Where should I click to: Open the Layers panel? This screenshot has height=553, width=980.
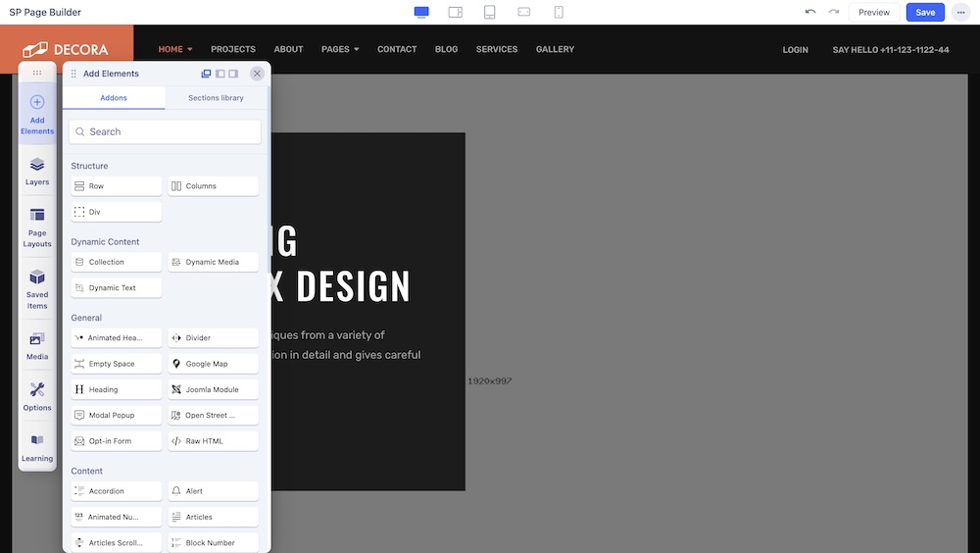pos(37,172)
